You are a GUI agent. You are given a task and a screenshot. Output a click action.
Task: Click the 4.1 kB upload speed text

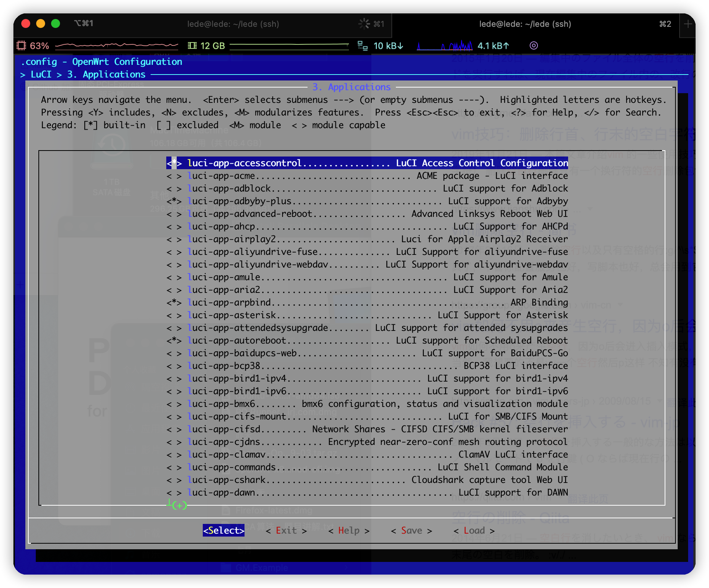(x=493, y=46)
